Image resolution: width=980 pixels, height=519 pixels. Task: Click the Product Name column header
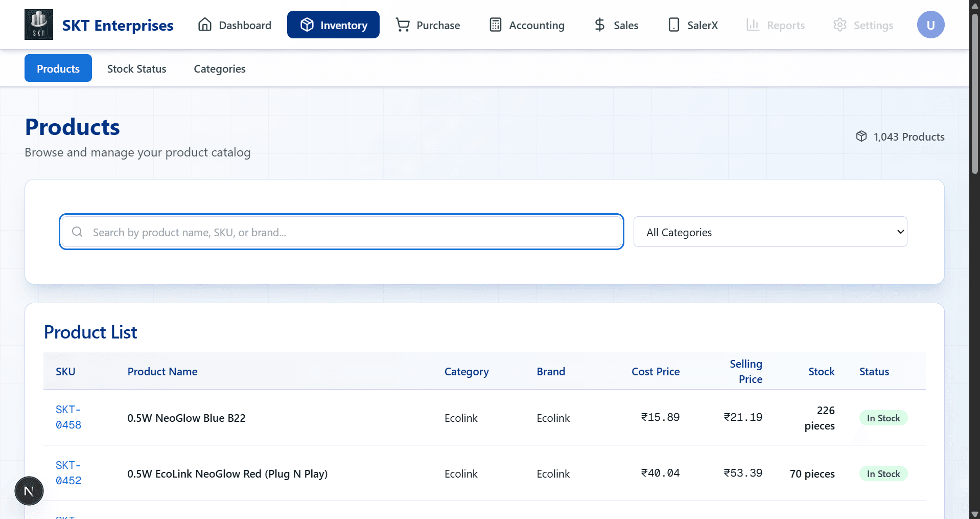(162, 372)
